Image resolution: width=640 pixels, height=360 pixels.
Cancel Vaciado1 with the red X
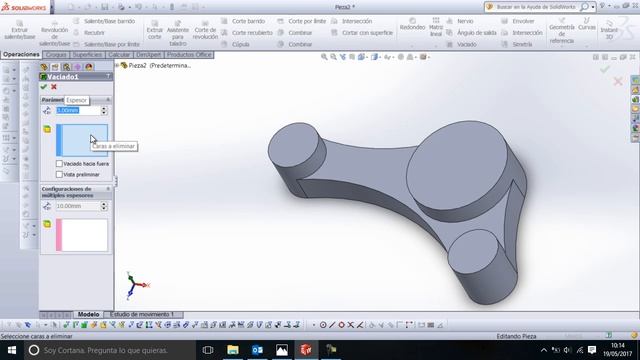coord(54,87)
